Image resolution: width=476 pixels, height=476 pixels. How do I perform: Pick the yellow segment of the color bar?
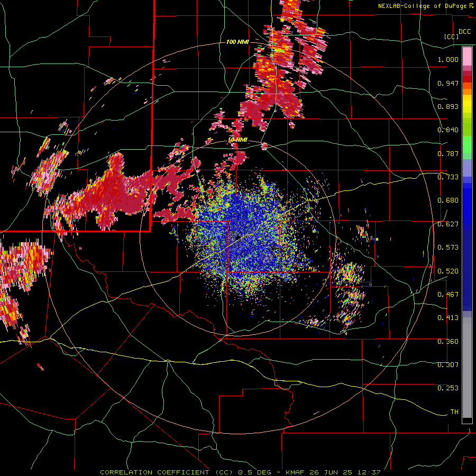pyautogui.click(x=467, y=104)
